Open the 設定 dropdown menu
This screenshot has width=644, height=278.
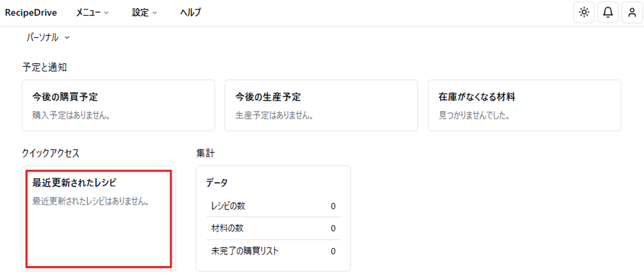click(x=145, y=13)
